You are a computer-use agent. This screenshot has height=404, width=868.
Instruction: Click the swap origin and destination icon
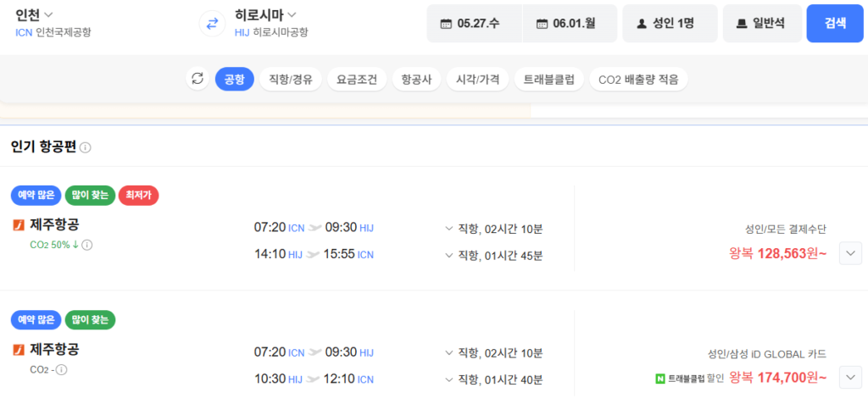pos(209,23)
